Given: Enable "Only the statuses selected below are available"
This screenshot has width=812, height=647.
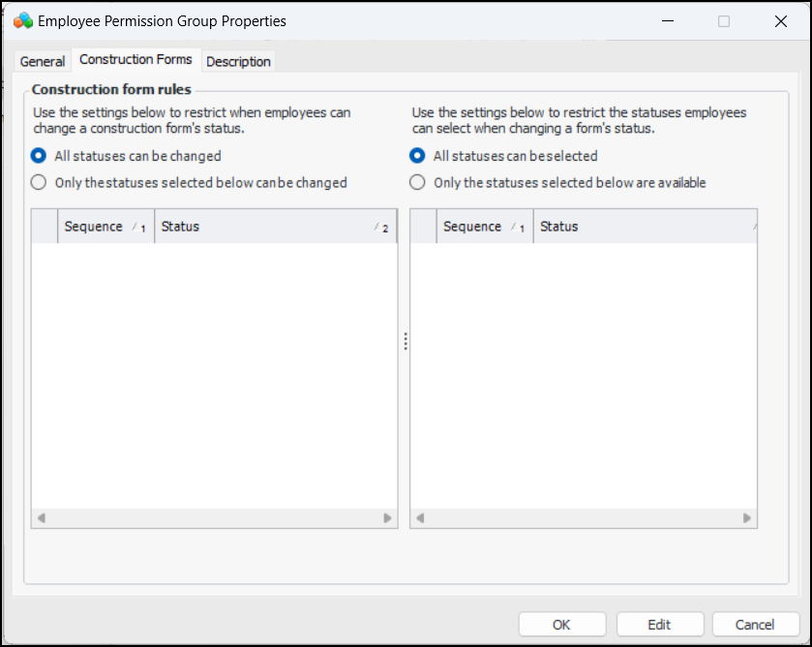Looking at the screenshot, I should click(417, 182).
